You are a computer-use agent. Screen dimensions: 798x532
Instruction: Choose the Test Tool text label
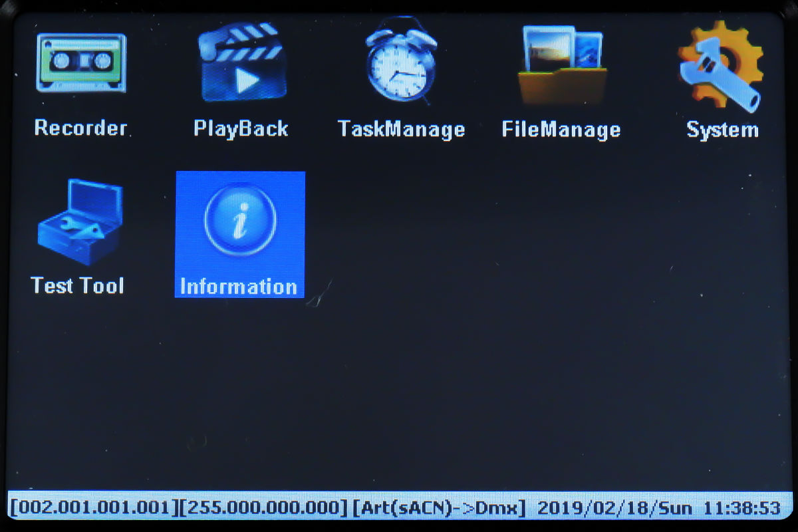(x=78, y=285)
